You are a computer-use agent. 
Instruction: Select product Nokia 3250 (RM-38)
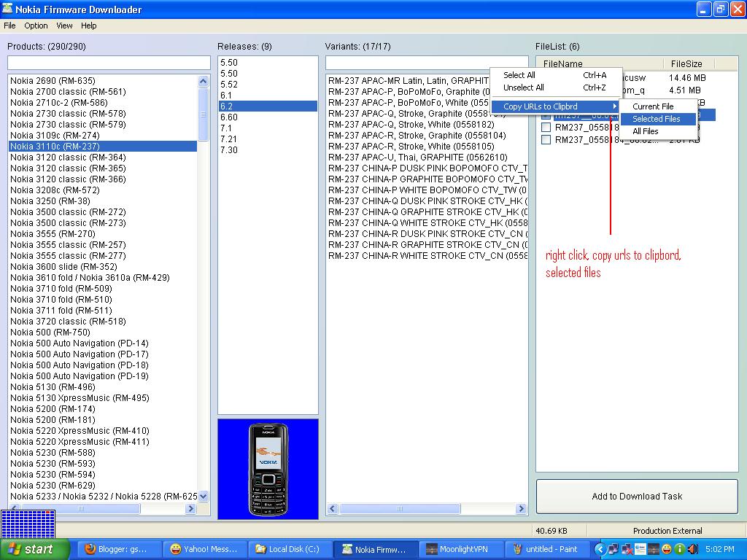tap(103, 201)
